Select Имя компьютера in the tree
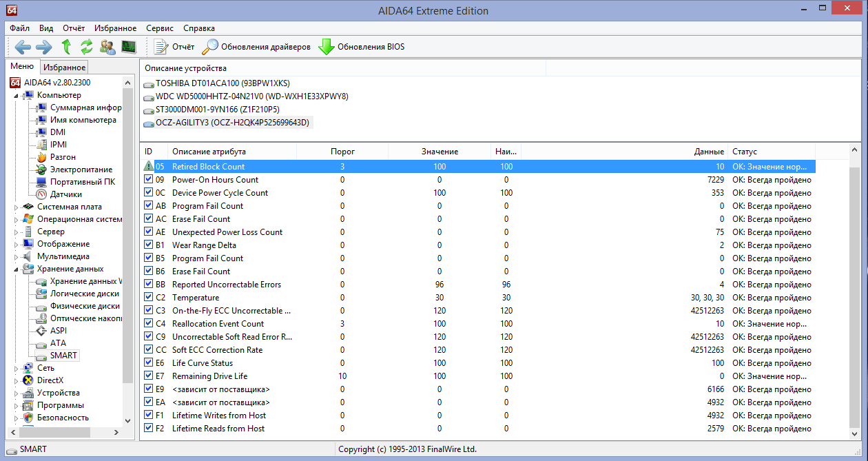 coord(76,120)
